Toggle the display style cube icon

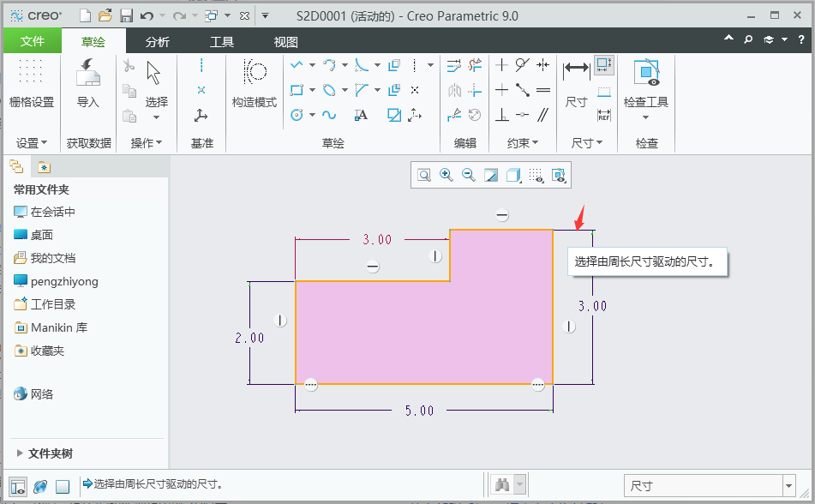[x=513, y=176]
